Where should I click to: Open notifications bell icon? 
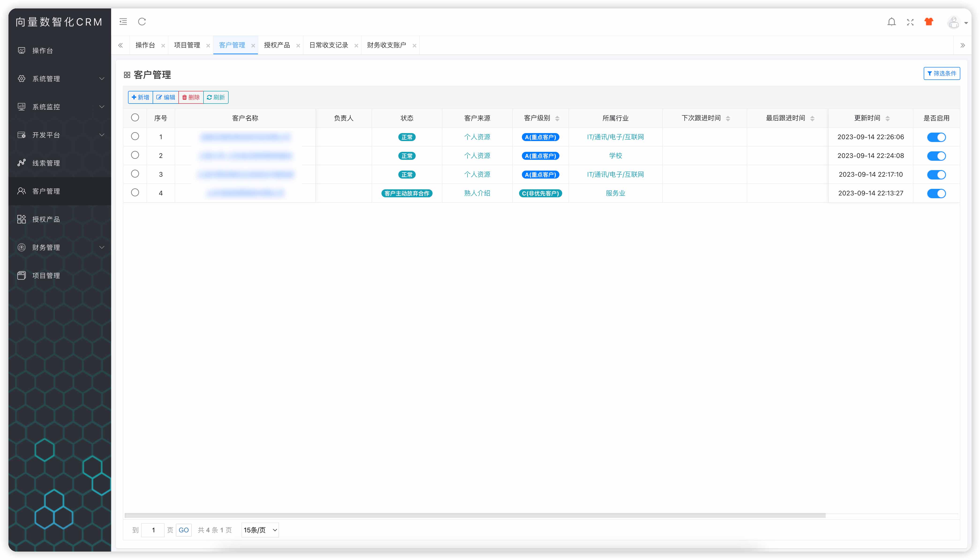pos(892,22)
